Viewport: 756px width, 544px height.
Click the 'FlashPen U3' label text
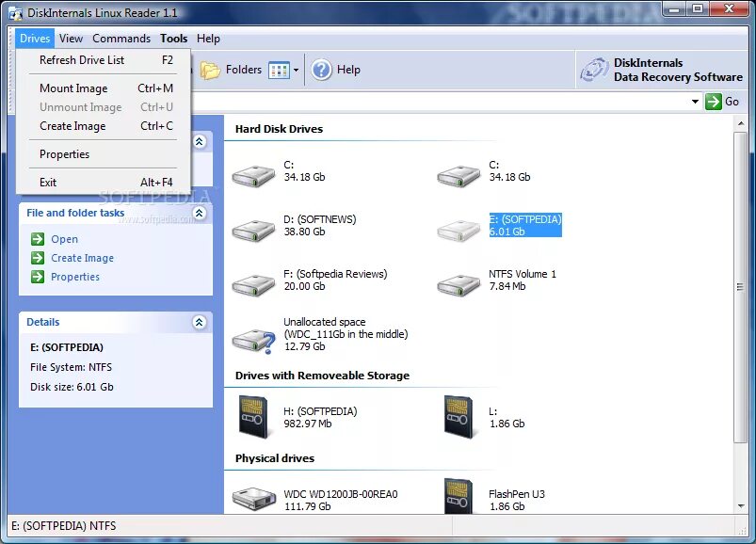516,494
